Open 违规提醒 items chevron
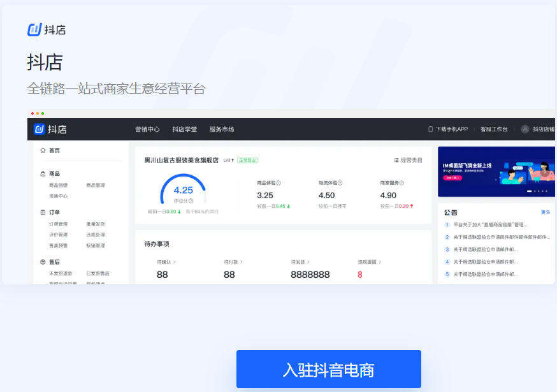The width and height of the screenshot is (557, 392). [x=380, y=262]
